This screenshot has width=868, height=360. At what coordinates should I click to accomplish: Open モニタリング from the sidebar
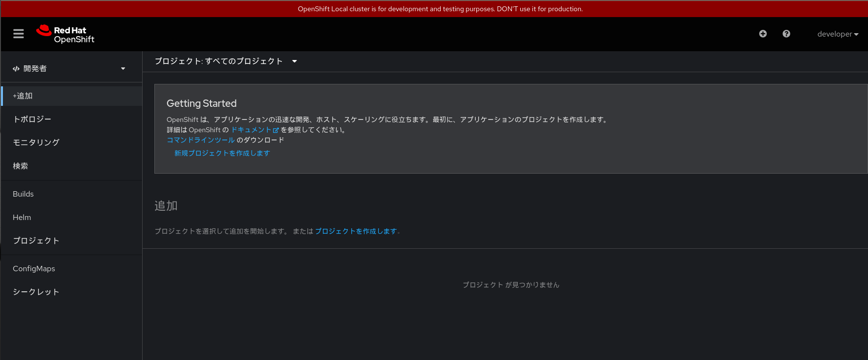coord(71,142)
